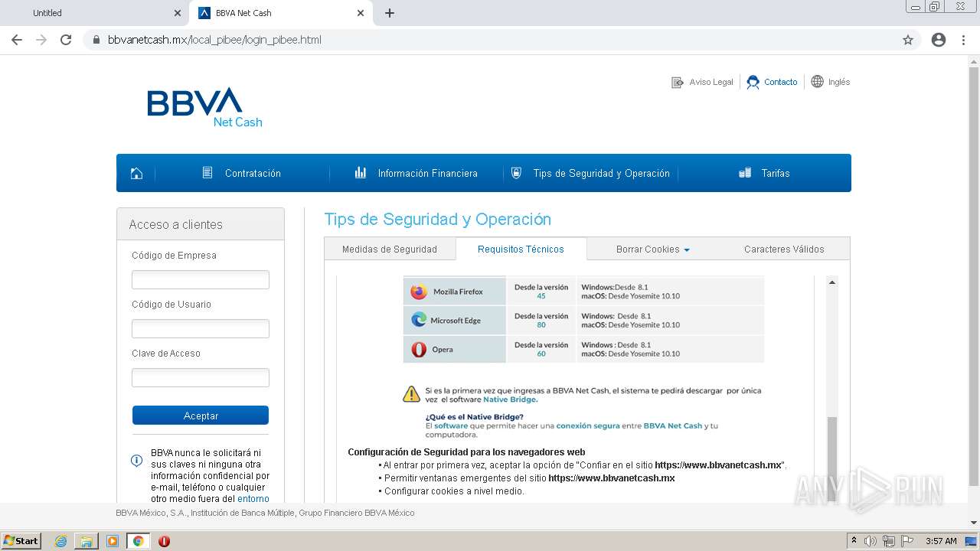Click the Código de Usuario input field

pos(201,328)
